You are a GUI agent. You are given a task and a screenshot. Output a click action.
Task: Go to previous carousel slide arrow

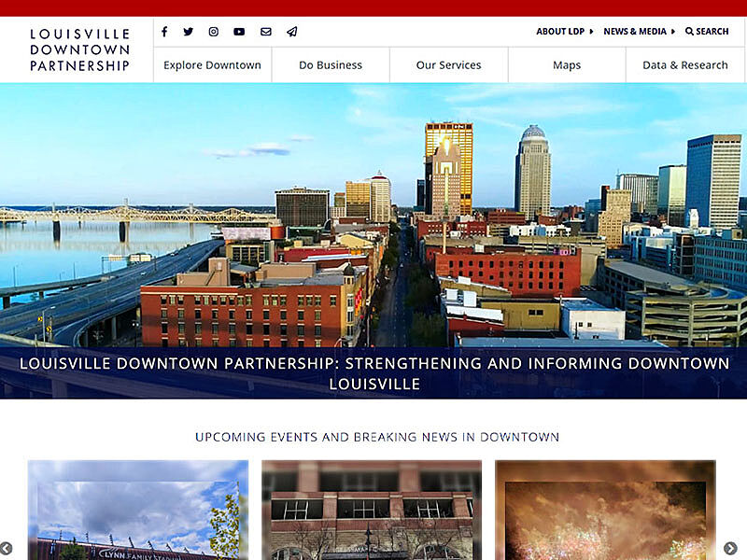[x=6, y=548]
